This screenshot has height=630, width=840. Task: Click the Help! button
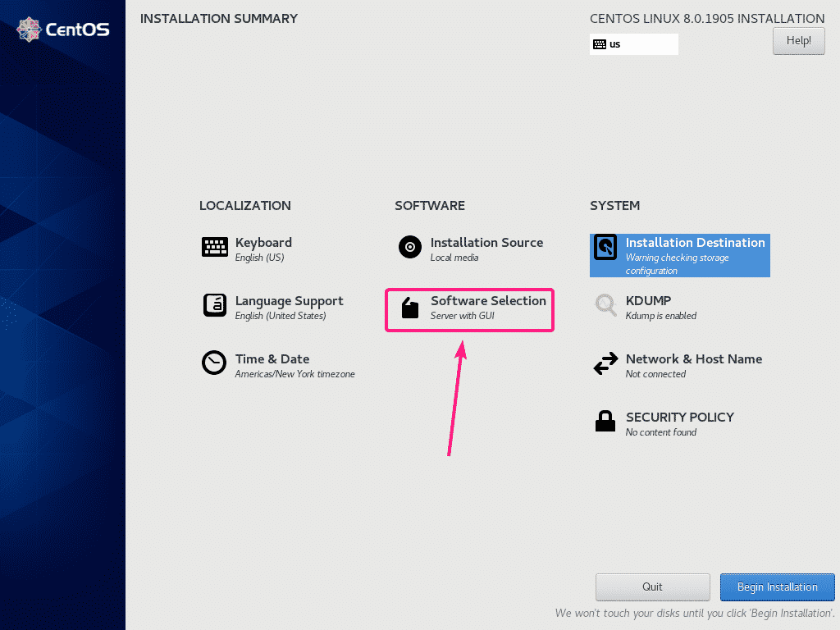tap(798, 41)
